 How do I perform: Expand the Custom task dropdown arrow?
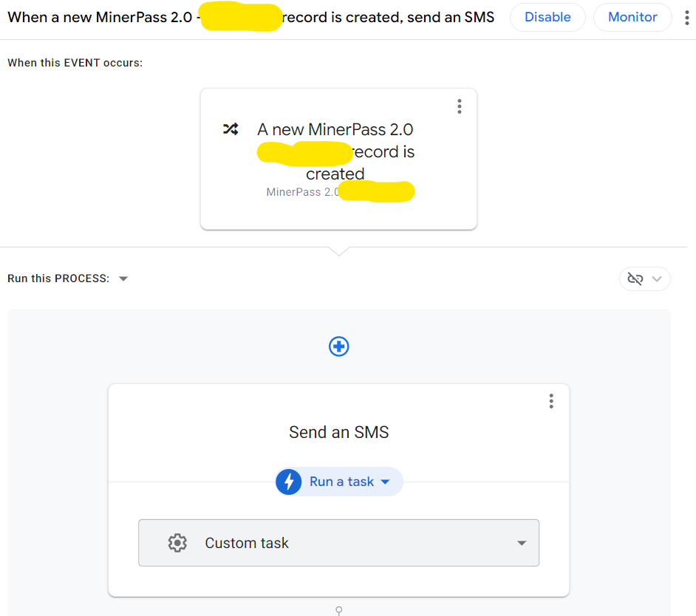click(522, 543)
